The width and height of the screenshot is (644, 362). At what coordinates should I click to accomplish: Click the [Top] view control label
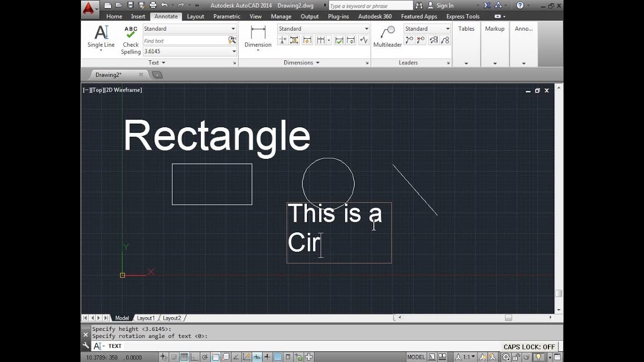point(98,90)
